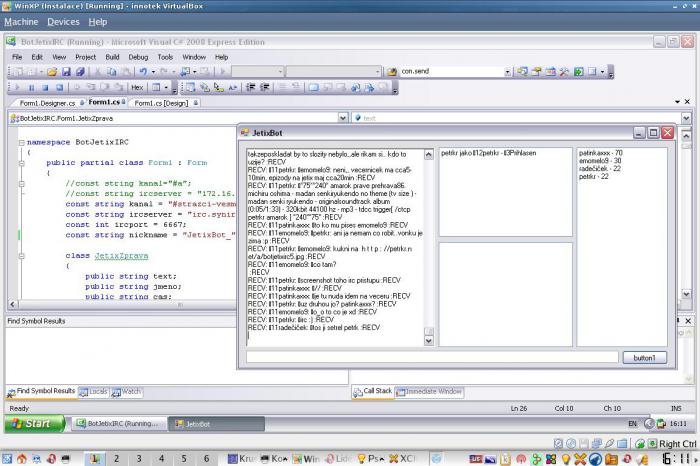The image size is (700, 466).
Task: Click the 'emomelo9 - 30' list entry
Action: pyautogui.click(x=600, y=161)
